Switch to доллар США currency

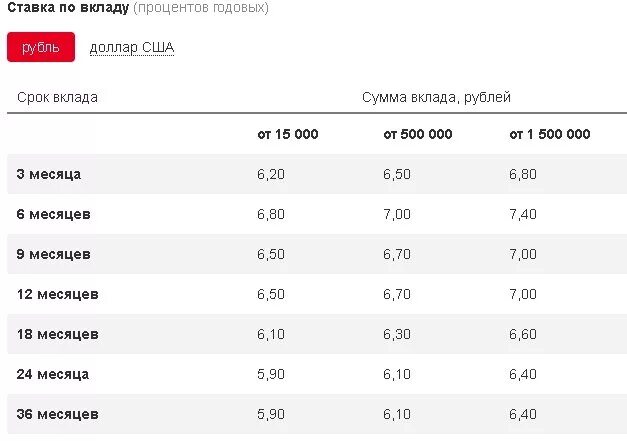point(132,47)
